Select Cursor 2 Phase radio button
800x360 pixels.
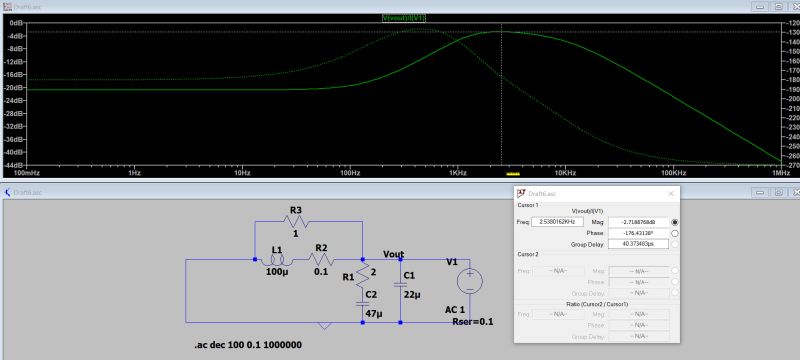click(675, 282)
